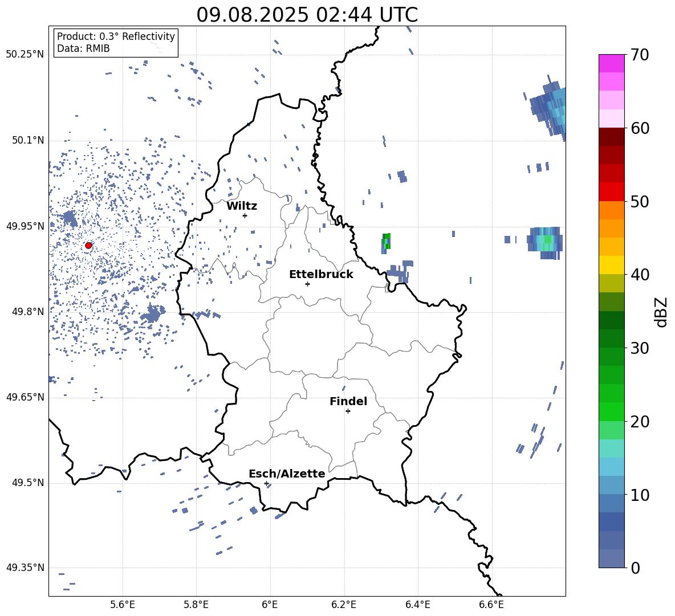Click the 49.5°N latitude label

[28, 483]
